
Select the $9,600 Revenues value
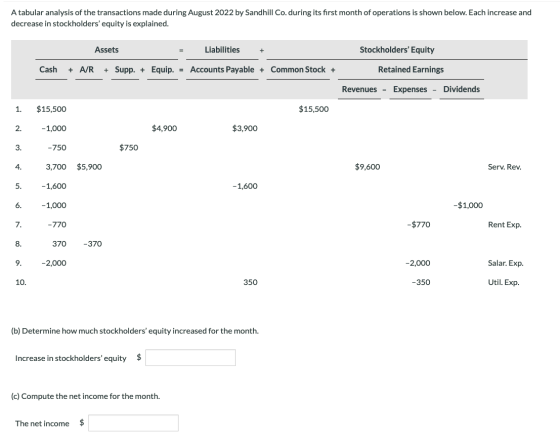tap(368, 167)
